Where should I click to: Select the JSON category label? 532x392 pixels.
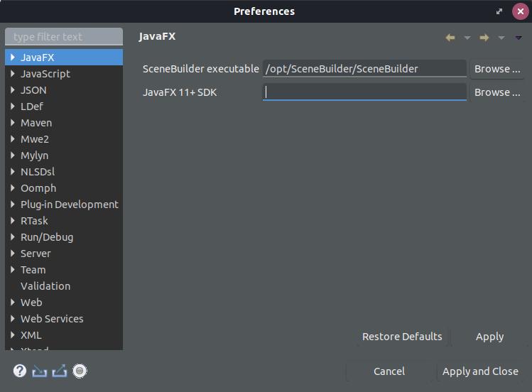coord(33,90)
